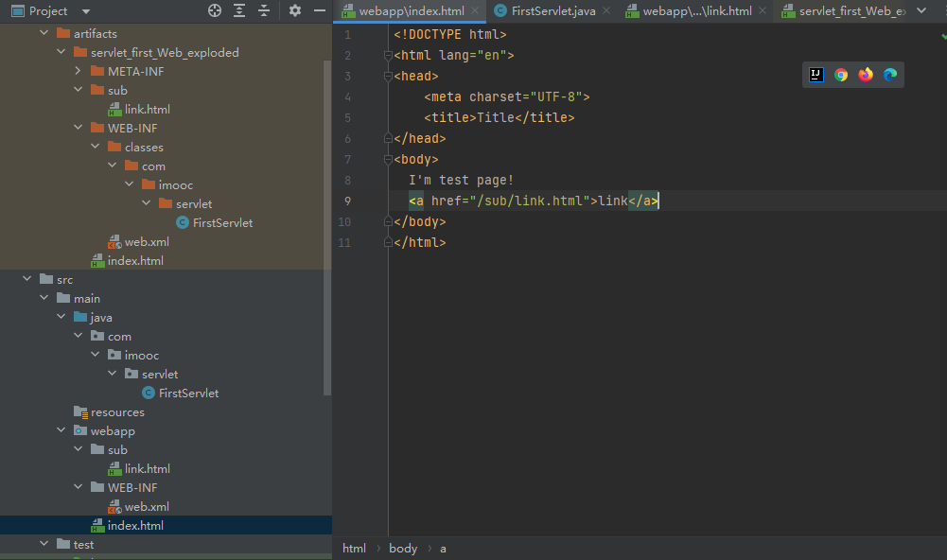
Task: Select web.xml under webapp WEB-INF
Action: pos(147,507)
